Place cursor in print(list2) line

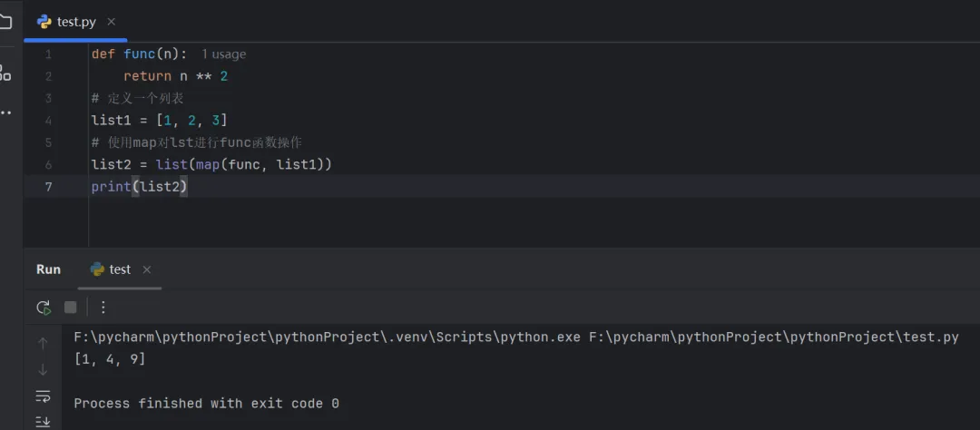coord(163,187)
